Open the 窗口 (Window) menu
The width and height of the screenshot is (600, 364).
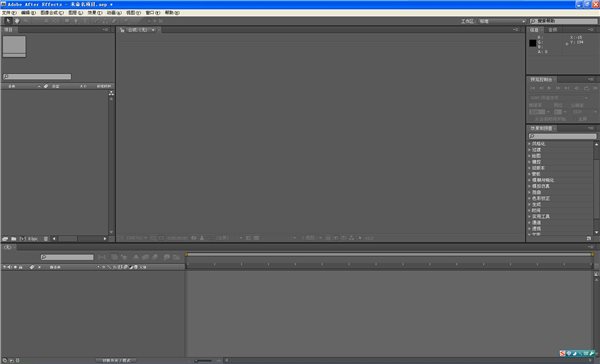coord(153,13)
